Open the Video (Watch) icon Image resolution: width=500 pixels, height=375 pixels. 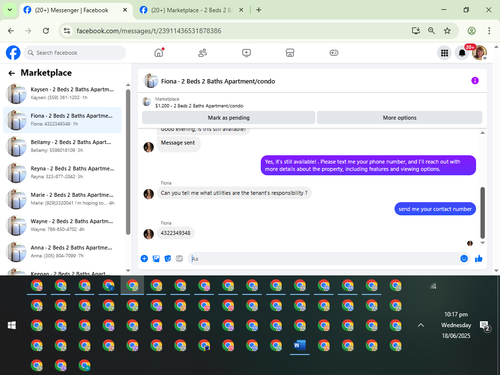click(246, 53)
